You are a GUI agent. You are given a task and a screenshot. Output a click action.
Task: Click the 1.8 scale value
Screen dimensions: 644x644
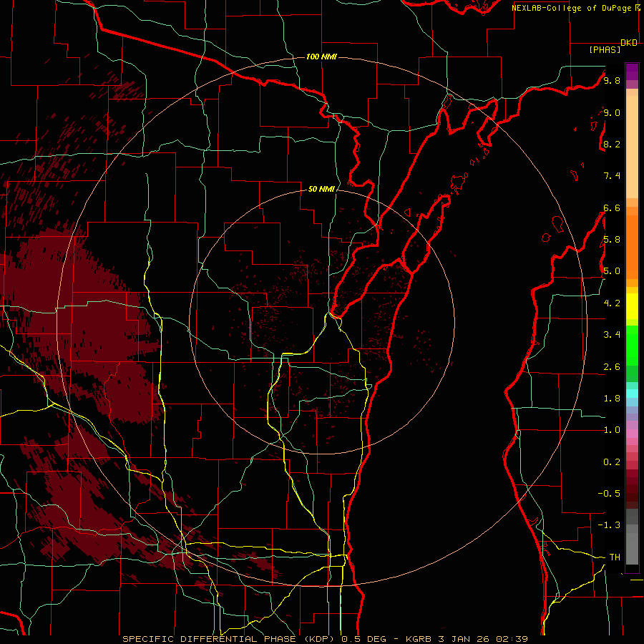[x=612, y=399]
